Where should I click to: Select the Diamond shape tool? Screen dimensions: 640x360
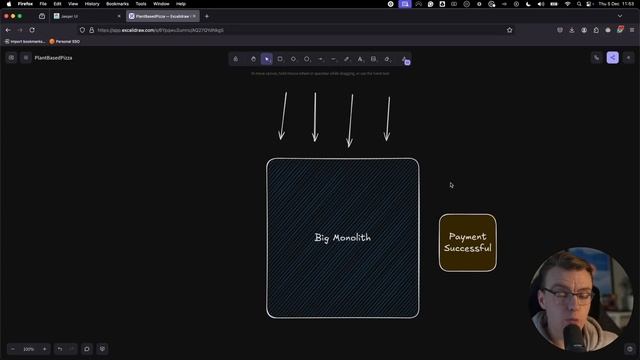point(293,59)
